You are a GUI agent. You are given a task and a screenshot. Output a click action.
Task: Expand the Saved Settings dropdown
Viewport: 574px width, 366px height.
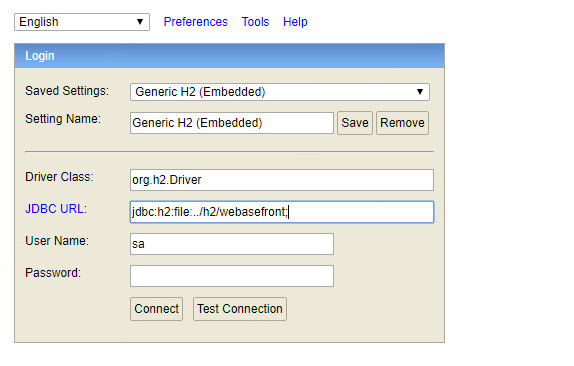(280, 92)
